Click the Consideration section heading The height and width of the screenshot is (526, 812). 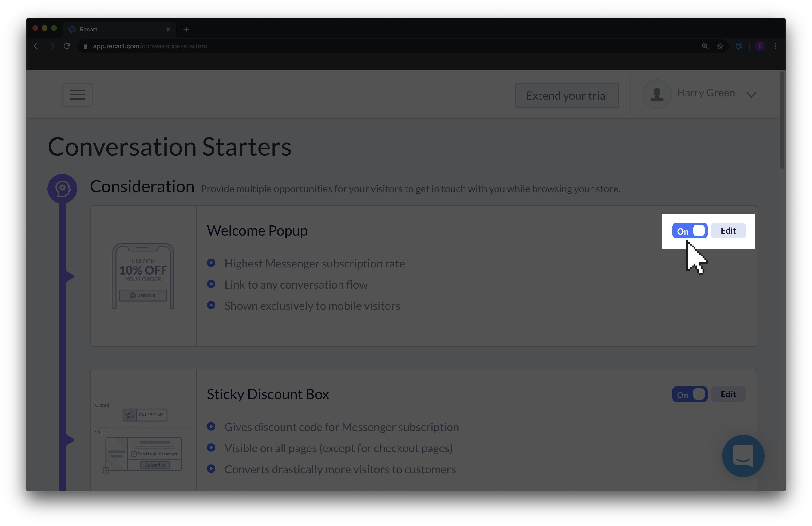[x=142, y=187]
